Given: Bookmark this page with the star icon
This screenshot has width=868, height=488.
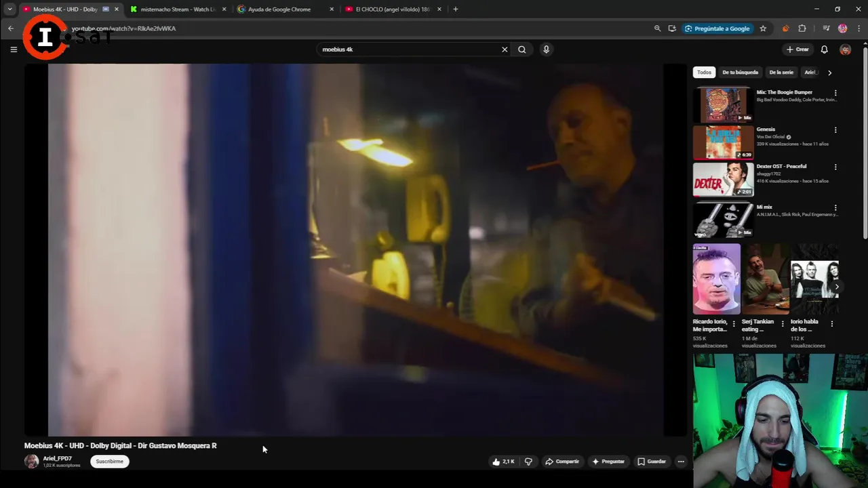Looking at the screenshot, I should click(763, 28).
